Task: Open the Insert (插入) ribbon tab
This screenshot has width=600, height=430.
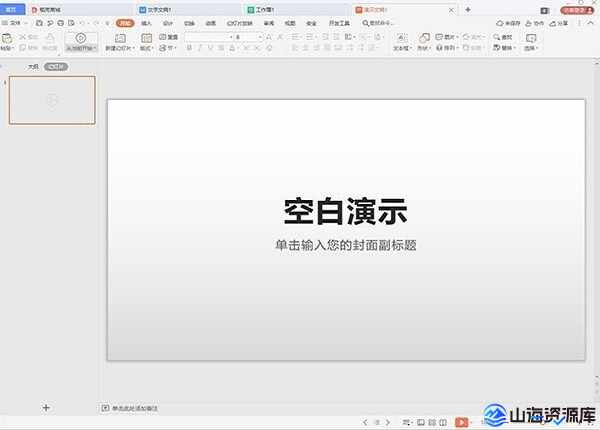Action: click(x=146, y=23)
